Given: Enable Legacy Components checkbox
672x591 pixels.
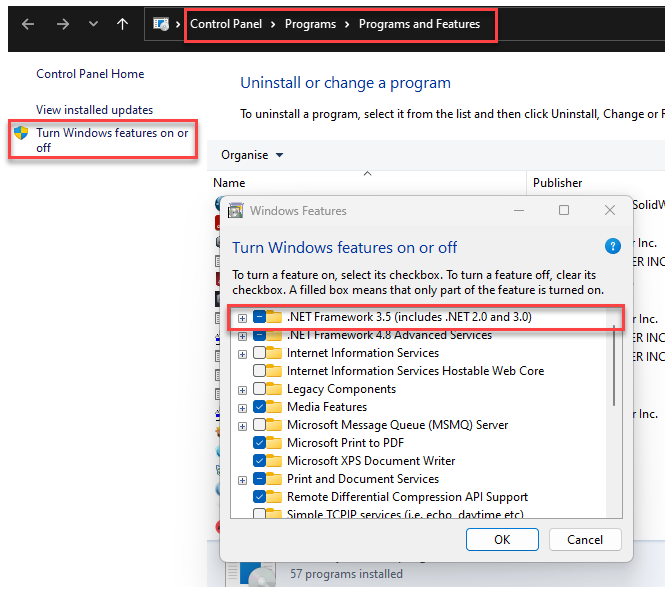Looking at the screenshot, I should [259, 389].
